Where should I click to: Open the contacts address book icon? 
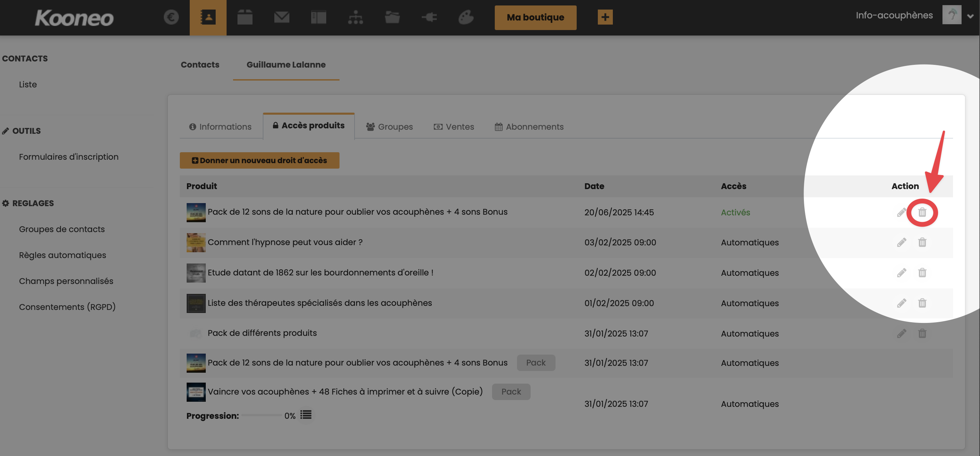pyautogui.click(x=208, y=17)
